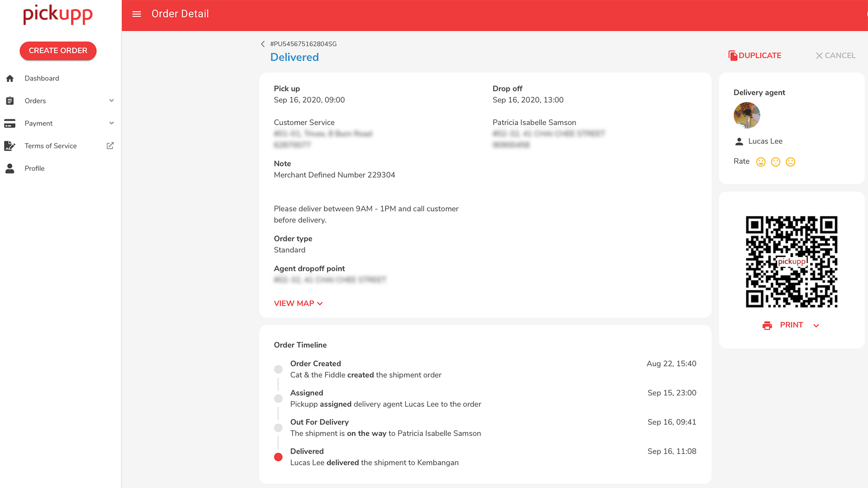
Task: Click the external link icon beside Terms of Service
Action: [x=110, y=145]
